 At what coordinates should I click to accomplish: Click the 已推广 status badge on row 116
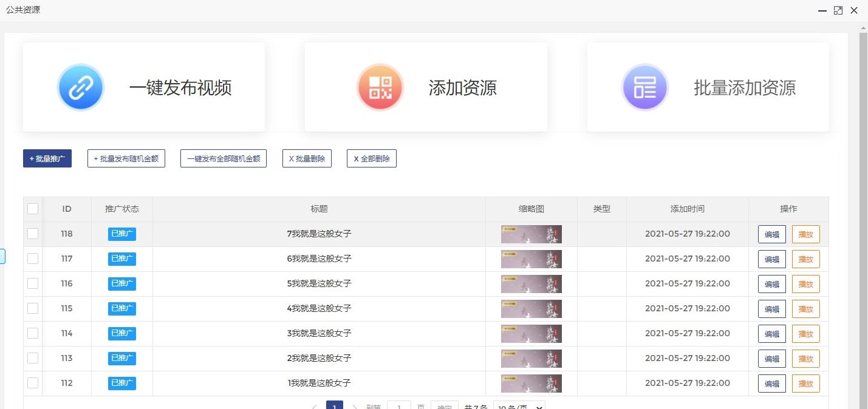[x=121, y=283]
